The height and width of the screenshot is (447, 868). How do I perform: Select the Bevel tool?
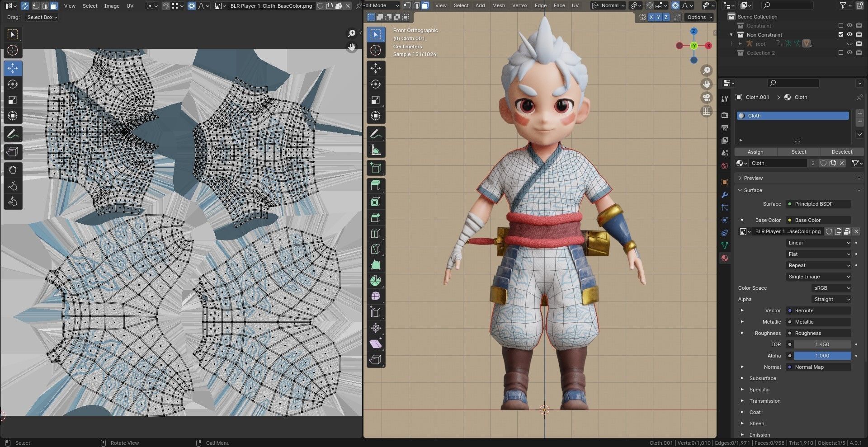click(x=376, y=217)
